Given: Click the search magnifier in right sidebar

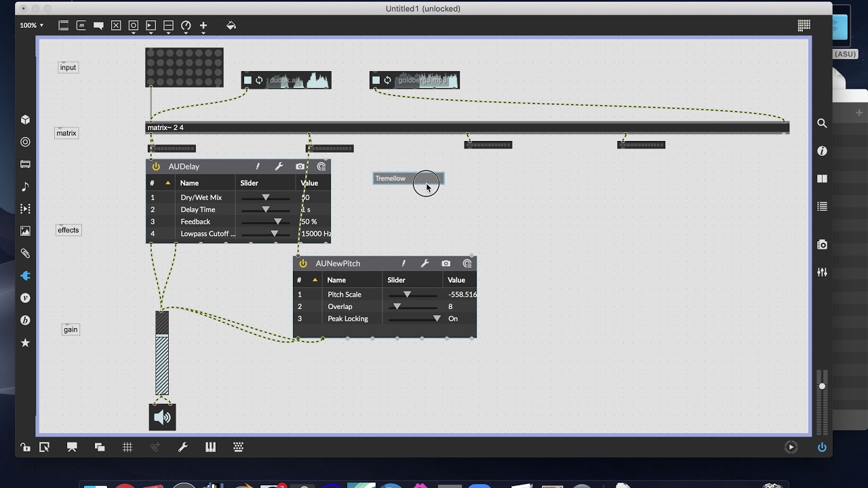Looking at the screenshot, I should pos(822,123).
